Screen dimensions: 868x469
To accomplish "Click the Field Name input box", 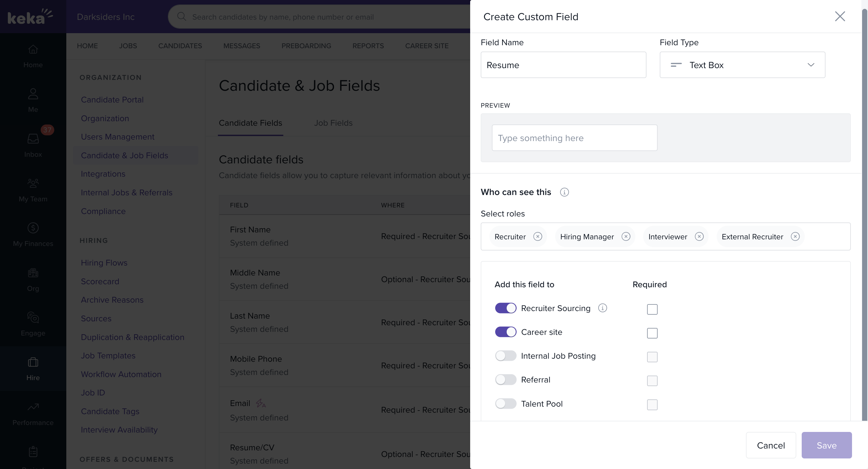I will point(563,65).
